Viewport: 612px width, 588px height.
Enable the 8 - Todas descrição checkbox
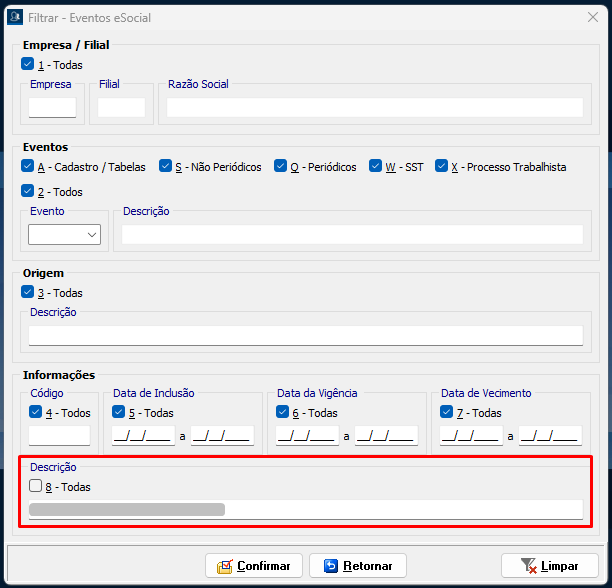36,487
